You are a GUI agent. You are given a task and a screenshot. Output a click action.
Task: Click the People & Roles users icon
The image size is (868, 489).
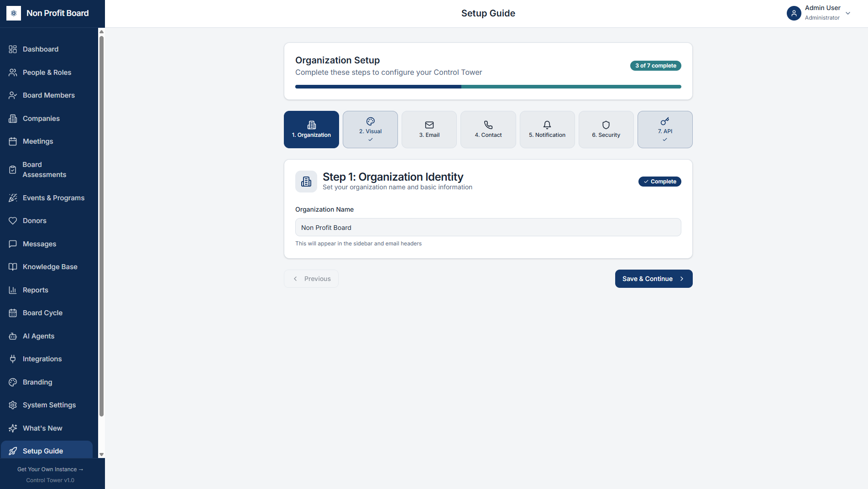(13, 73)
